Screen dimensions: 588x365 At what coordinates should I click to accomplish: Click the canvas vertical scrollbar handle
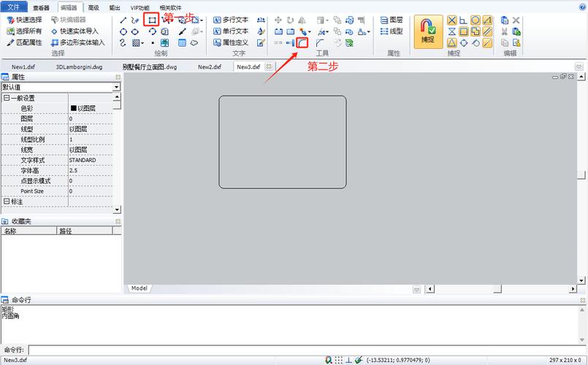point(581,175)
